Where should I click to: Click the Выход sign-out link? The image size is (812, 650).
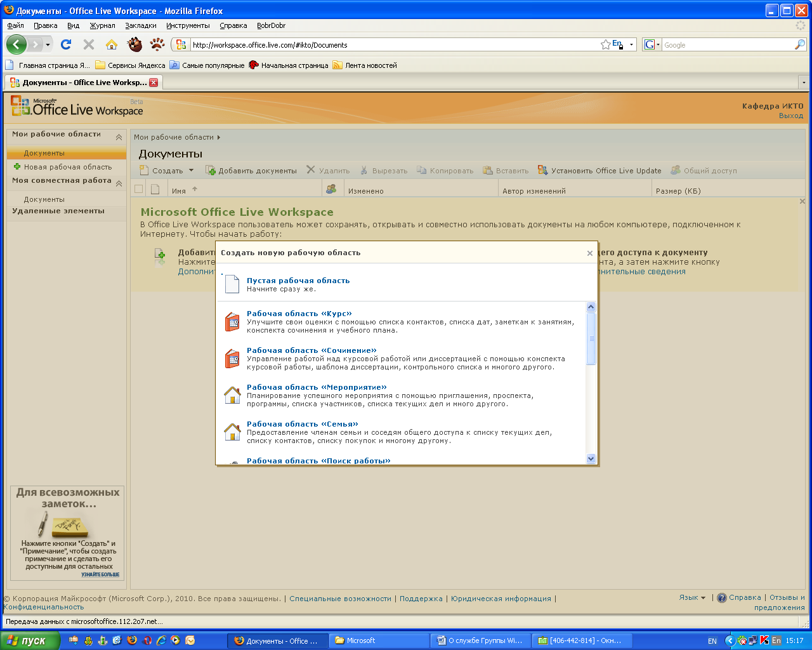[x=791, y=116]
